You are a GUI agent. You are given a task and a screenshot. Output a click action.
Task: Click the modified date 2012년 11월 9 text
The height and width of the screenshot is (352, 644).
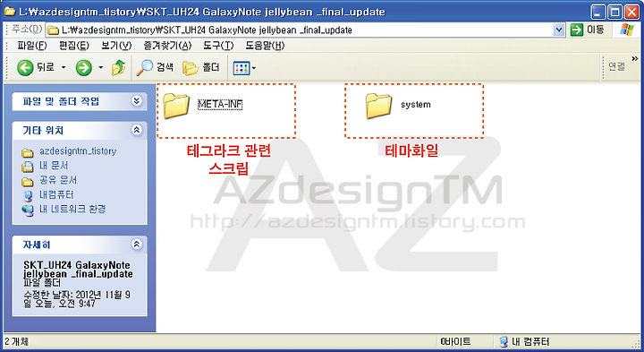point(77,299)
